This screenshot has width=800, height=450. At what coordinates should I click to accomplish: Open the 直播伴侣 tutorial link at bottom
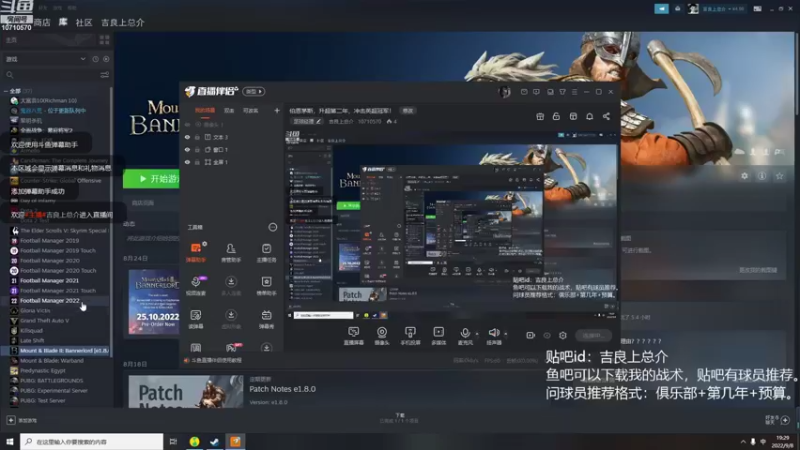[213, 360]
